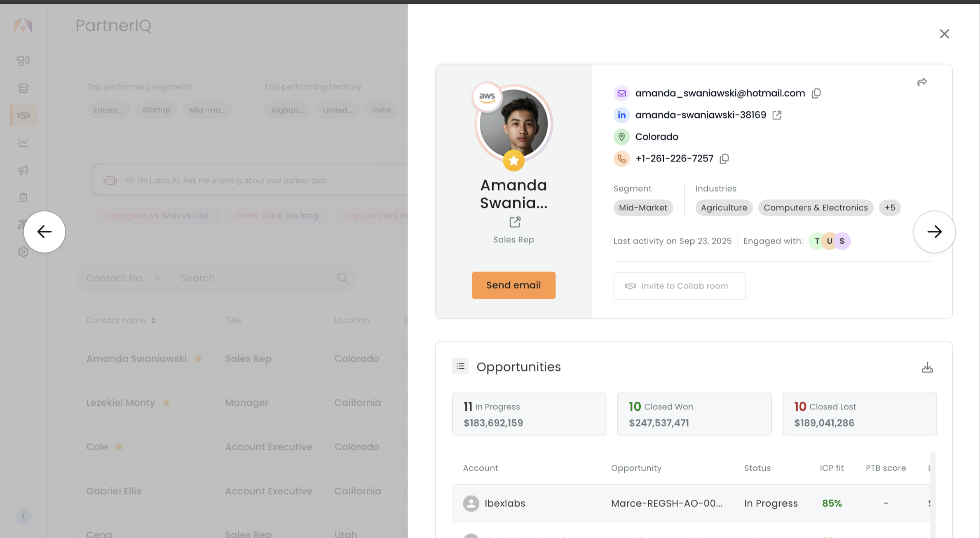Close the contact detail panel
The height and width of the screenshot is (538, 980).
point(944,34)
